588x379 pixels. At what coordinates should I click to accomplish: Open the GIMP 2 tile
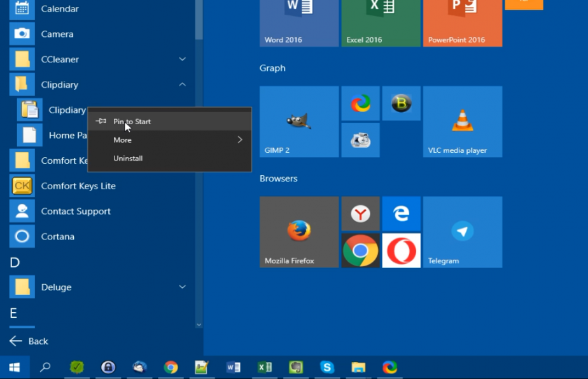[299, 122]
